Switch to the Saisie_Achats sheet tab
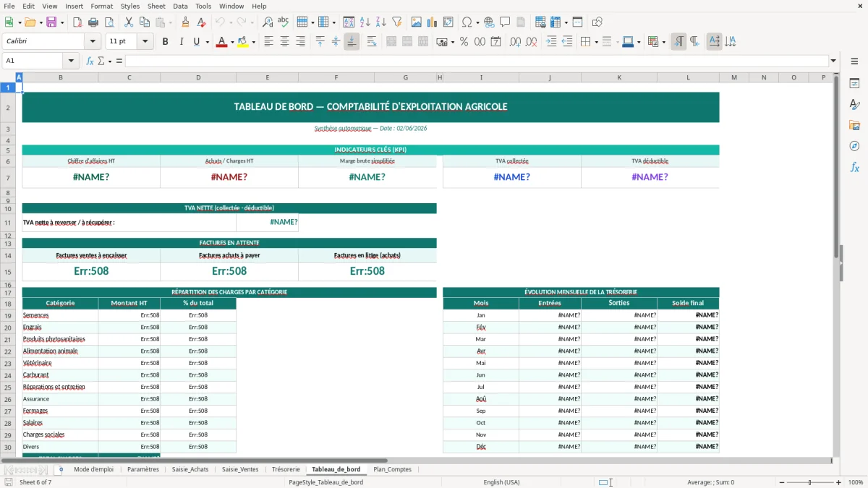Viewport: 868px width, 488px height. tap(190, 469)
